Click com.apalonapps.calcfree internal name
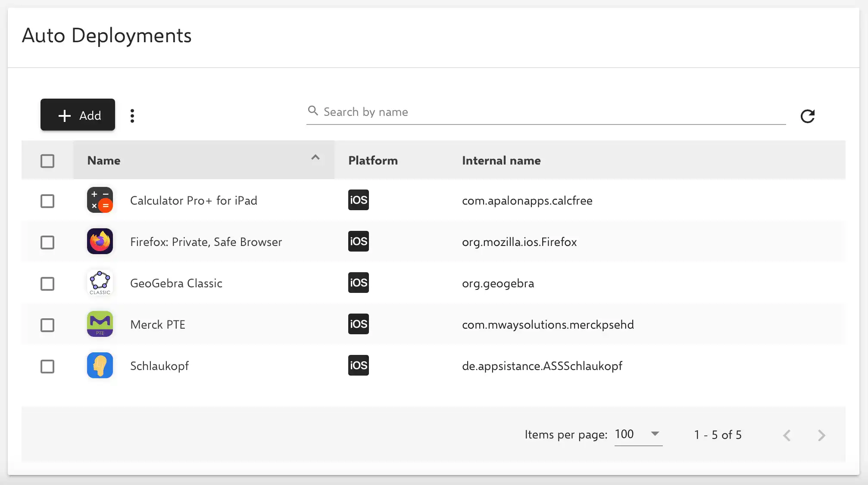This screenshot has width=868, height=485. (527, 200)
